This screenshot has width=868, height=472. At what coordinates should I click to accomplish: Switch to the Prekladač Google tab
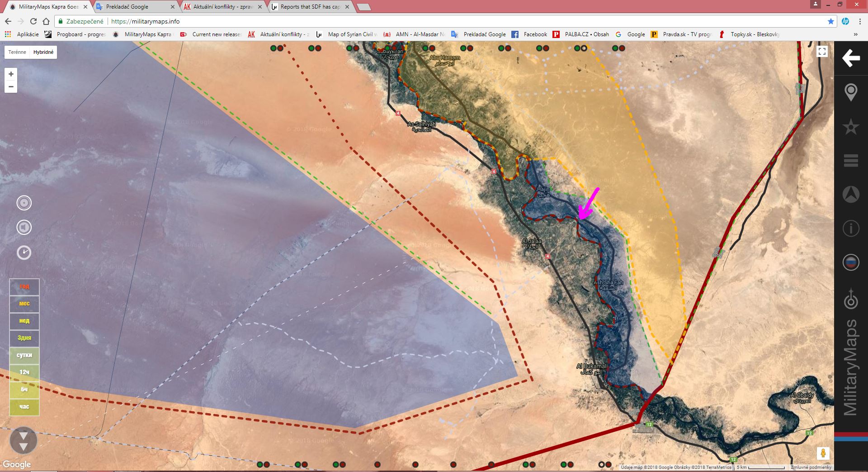click(x=131, y=7)
